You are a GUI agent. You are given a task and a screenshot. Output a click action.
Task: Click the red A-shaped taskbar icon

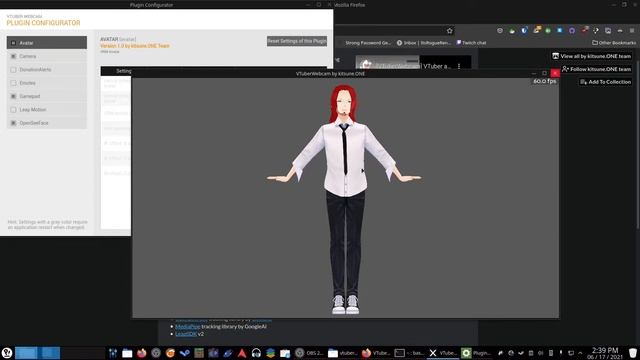pos(242,353)
